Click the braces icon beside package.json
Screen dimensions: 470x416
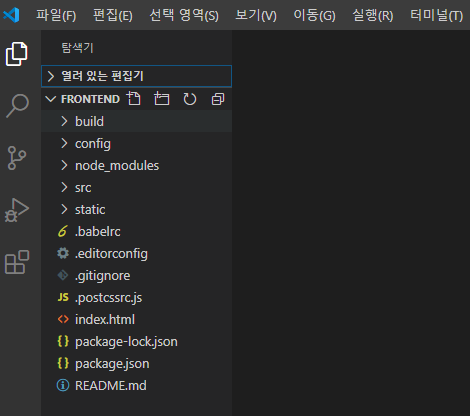click(x=63, y=363)
